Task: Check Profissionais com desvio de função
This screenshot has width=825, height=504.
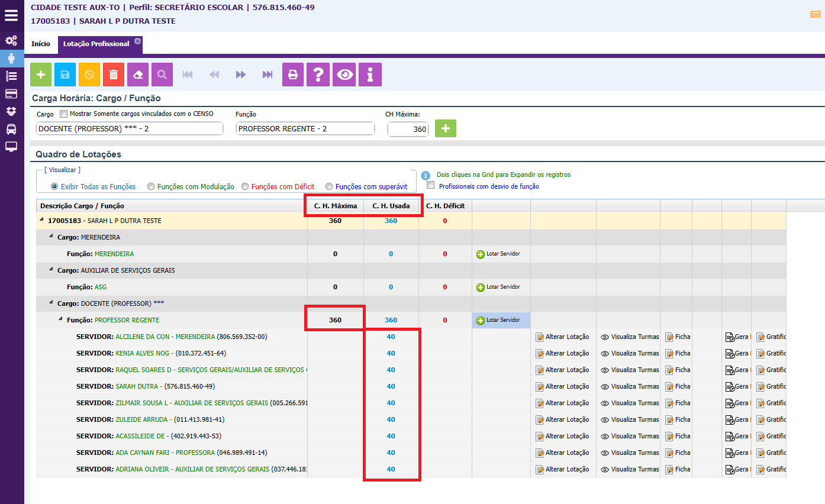Action: (x=431, y=186)
